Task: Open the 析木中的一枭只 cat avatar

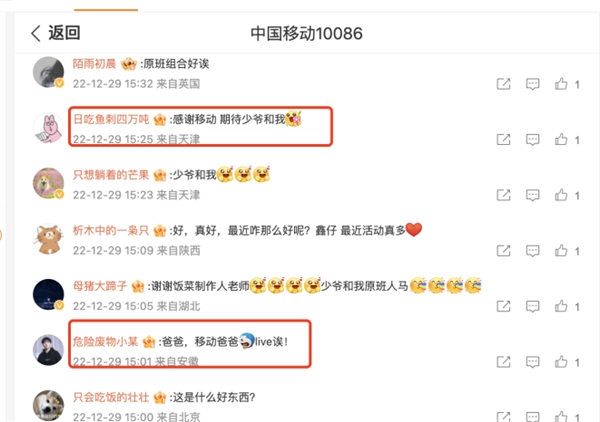Action: pyautogui.click(x=48, y=239)
